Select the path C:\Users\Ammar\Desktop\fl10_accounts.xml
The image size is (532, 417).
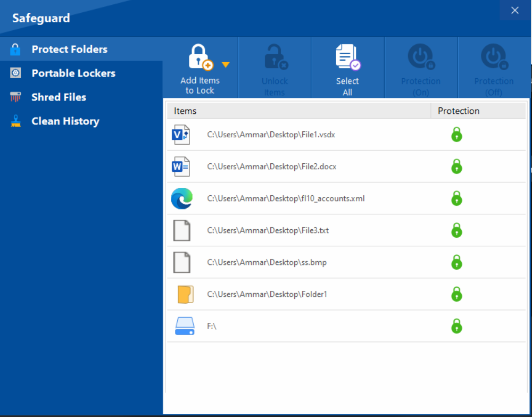tap(286, 198)
